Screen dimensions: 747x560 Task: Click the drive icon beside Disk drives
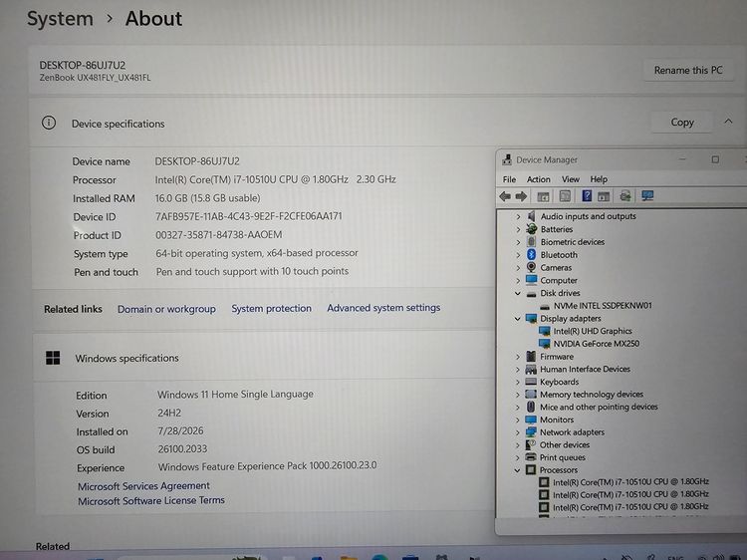[532, 294]
